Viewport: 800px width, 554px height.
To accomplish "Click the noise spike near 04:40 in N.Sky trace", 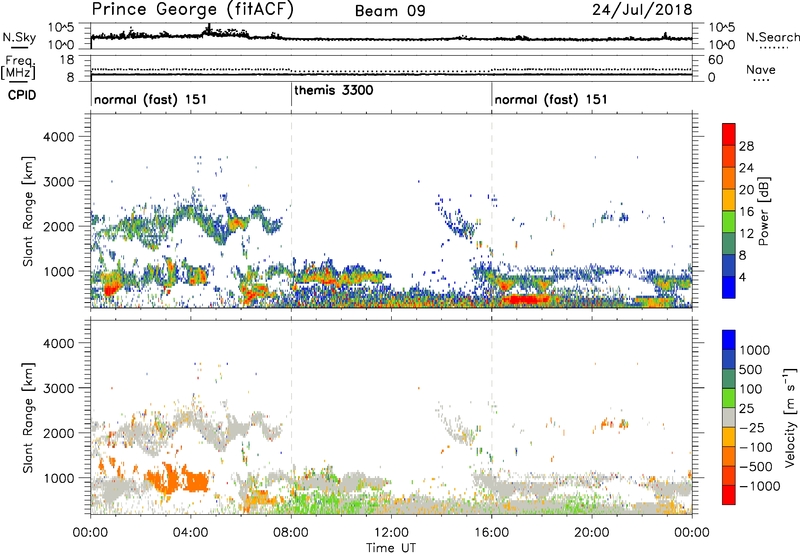I will tap(208, 30).
